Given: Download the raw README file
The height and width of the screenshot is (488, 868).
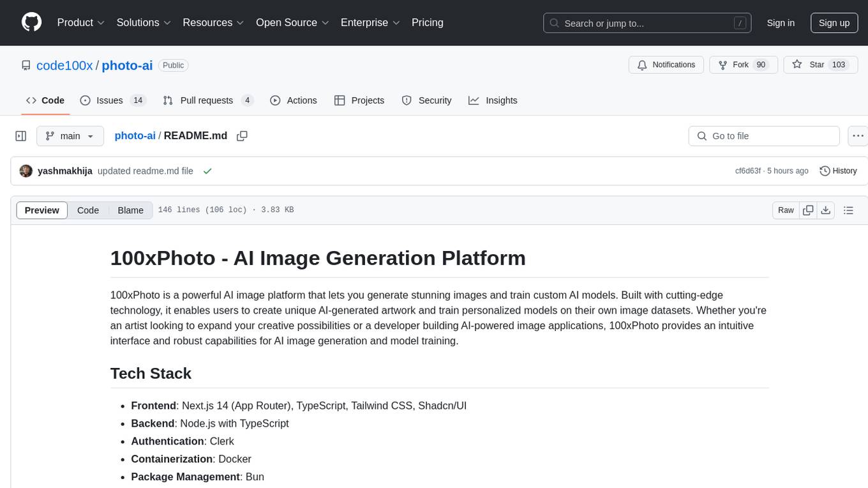Looking at the screenshot, I should tap(826, 210).
